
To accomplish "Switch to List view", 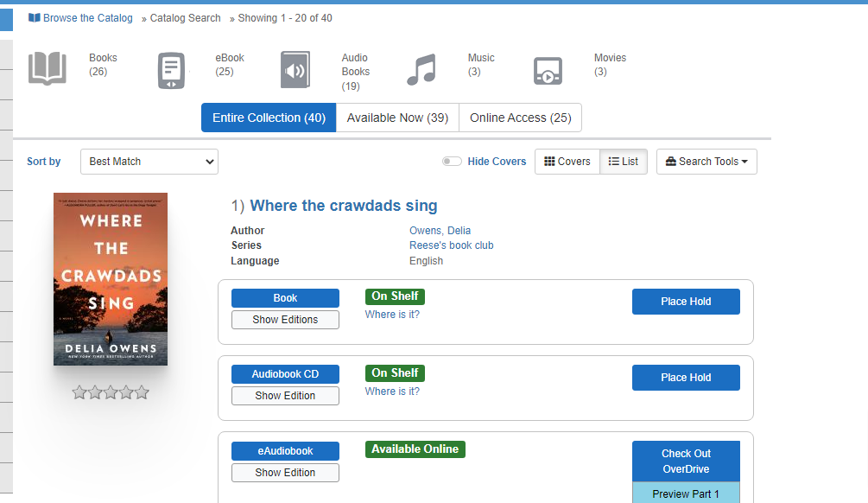I will 624,162.
